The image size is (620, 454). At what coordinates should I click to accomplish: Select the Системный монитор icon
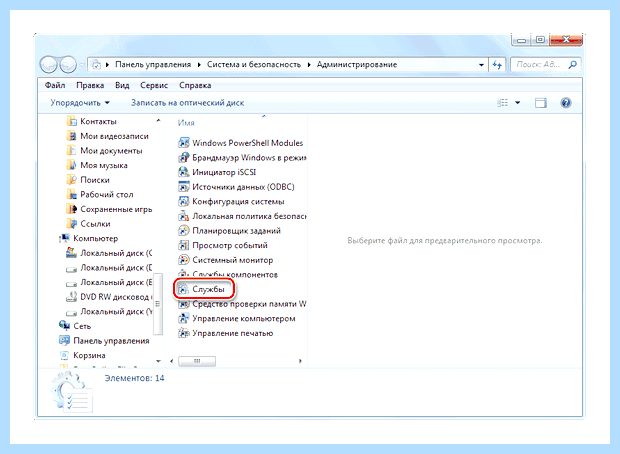tap(183, 260)
